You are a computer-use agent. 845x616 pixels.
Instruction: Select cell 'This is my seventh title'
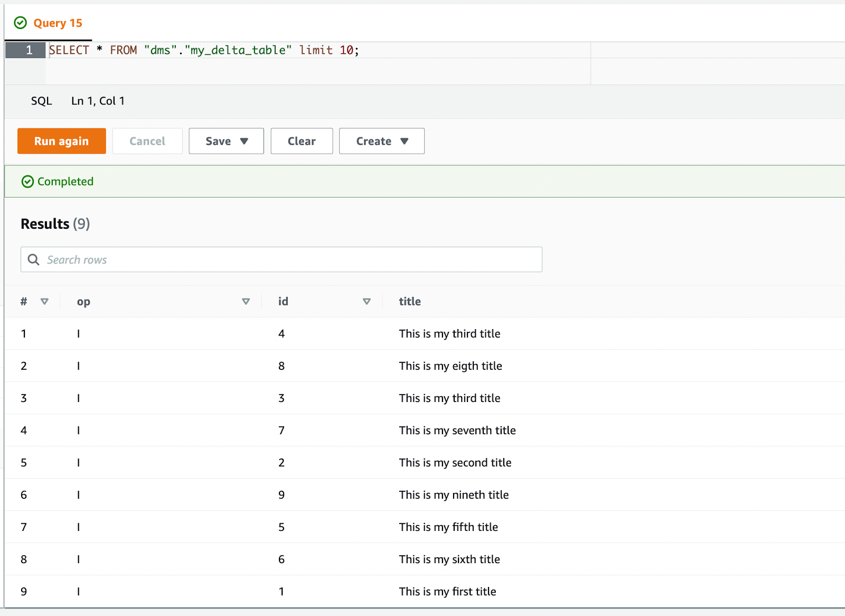pos(457,431)
